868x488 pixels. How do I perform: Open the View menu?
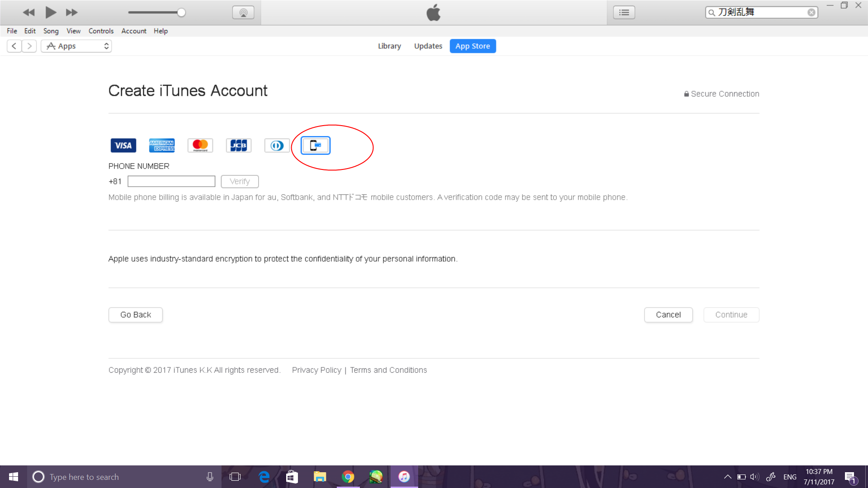point(74,31)
